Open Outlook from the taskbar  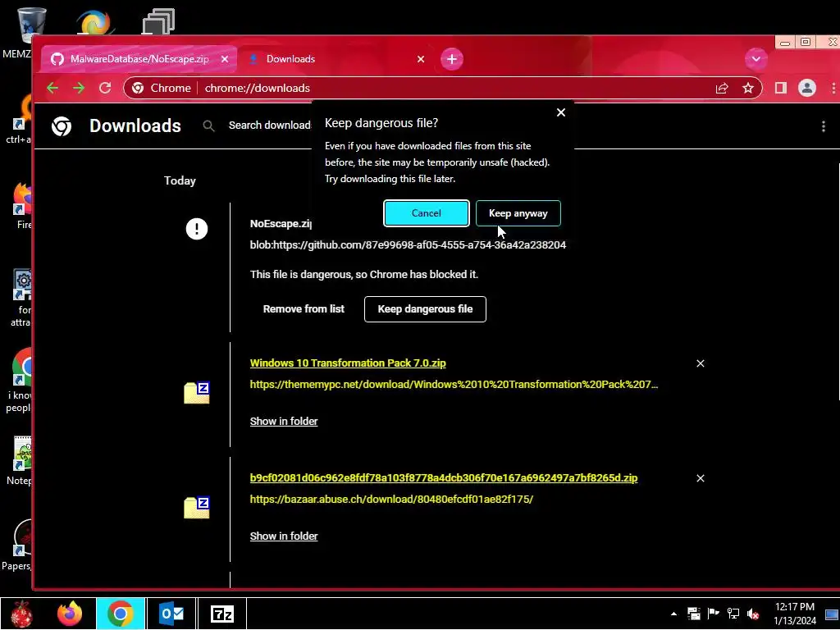[171, 614]
